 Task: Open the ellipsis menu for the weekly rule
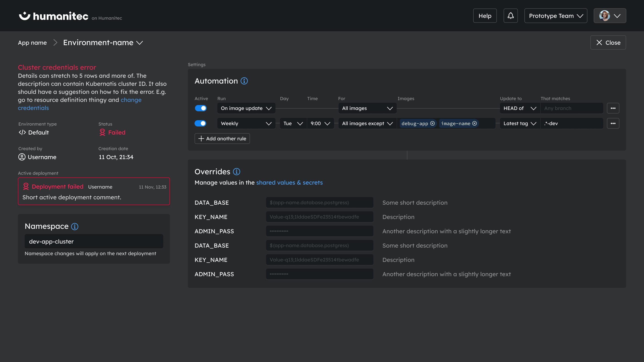613,123
